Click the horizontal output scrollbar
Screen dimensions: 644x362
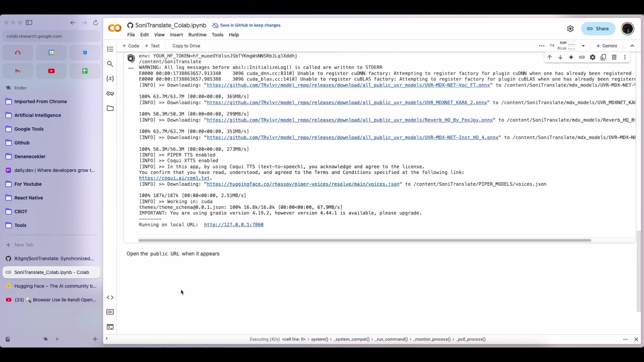(x=365, y=240)
